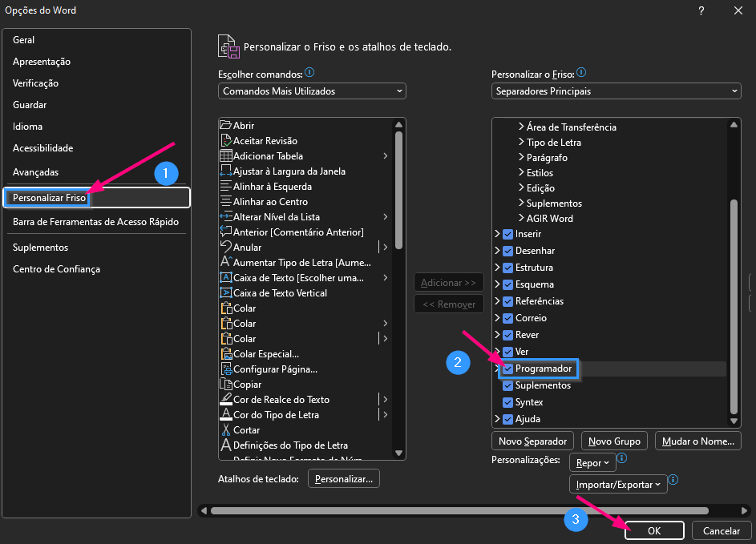This screenshot has width=756, height=544.
Task: Click the Anular undo icon
Action: [x=225, y=248]
